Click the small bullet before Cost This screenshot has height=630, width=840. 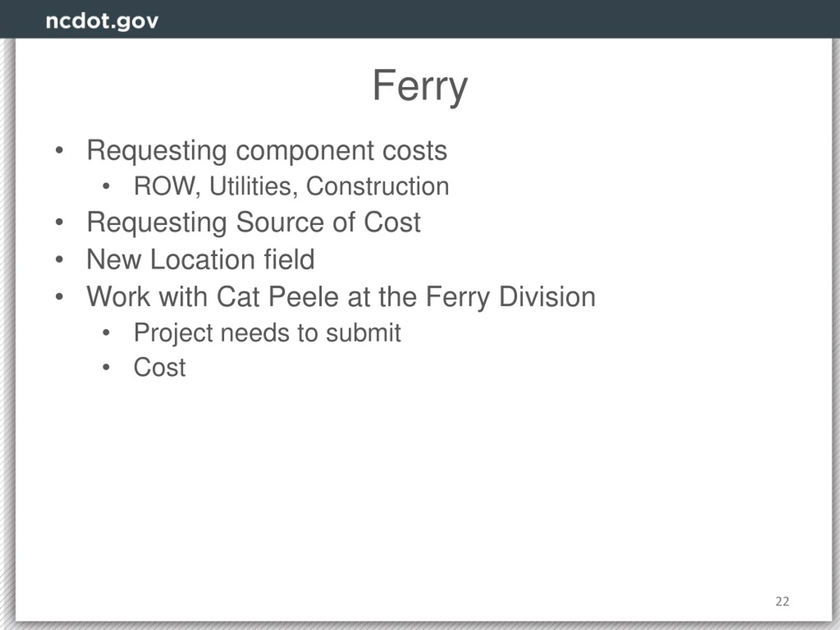pos(106,367)
